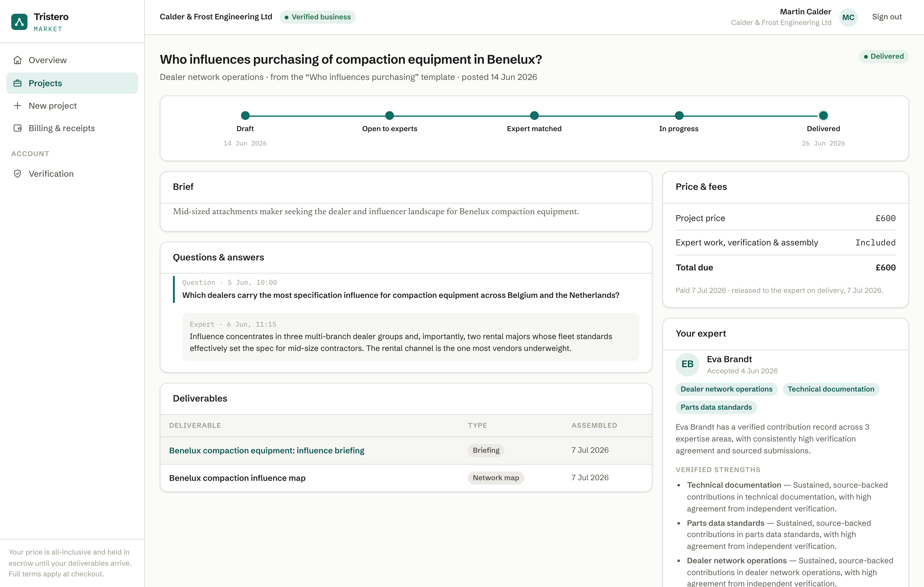Screen dimensions: 924x587
Task: Click the Eva Brandt expert name
Action: coord(729,359)
